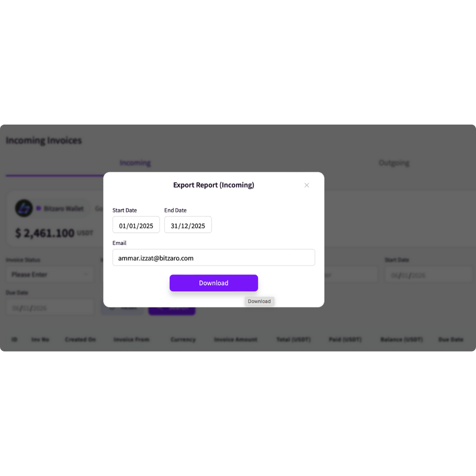This screenshot has height=476, width=476.
Task: Click the Download button
Action: click(214, 283)
